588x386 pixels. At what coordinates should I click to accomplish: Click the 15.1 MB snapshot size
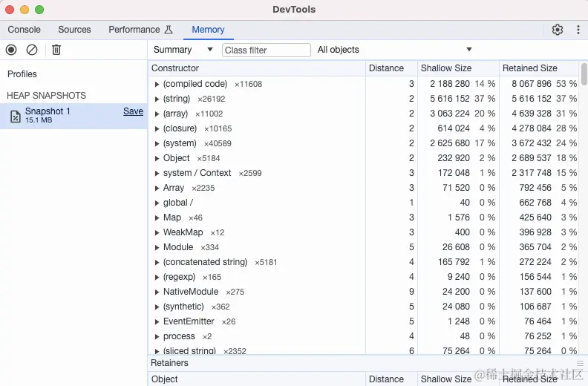click(39, 120)
